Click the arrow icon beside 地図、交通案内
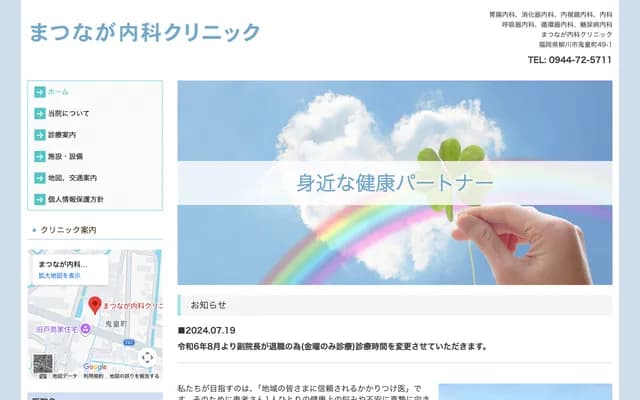The height and width of the screenshot is (400, 640). (40, 178)
